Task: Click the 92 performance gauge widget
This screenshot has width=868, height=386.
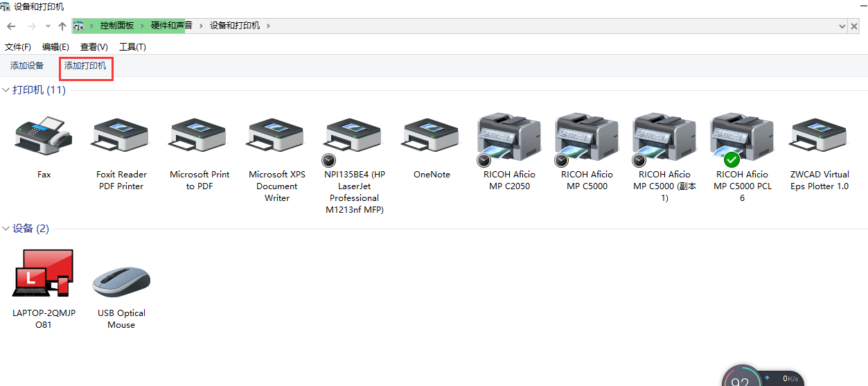Action: 740,376
